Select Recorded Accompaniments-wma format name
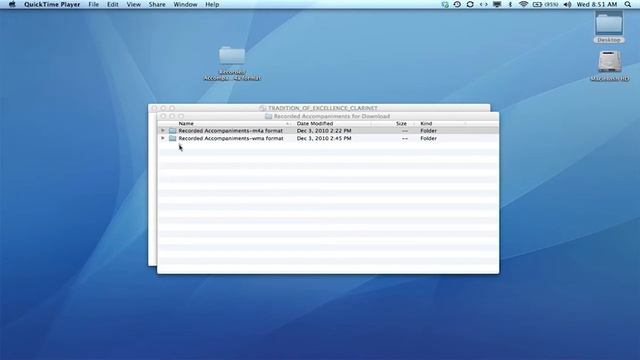The image size is (640, 360). point(231,138)
